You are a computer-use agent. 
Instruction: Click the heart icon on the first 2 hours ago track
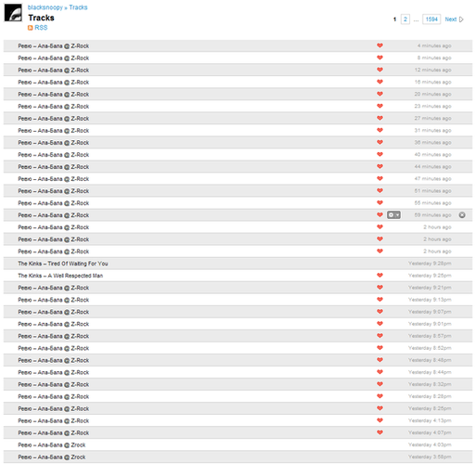(380, 226)
